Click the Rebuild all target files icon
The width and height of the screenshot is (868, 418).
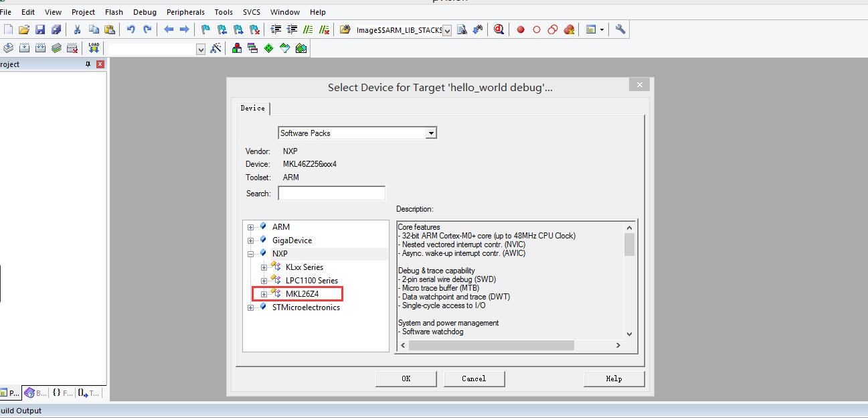40,48
